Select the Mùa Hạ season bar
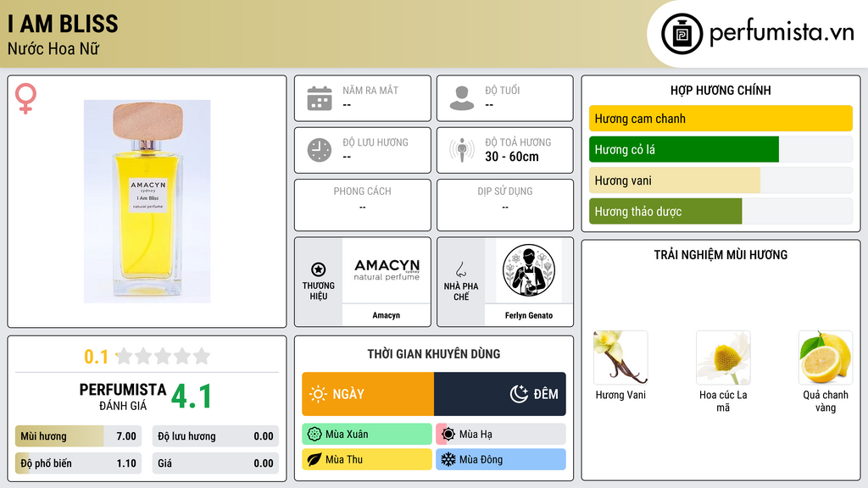Viewport: 868px width, 488px height. [x=501, y=435]
